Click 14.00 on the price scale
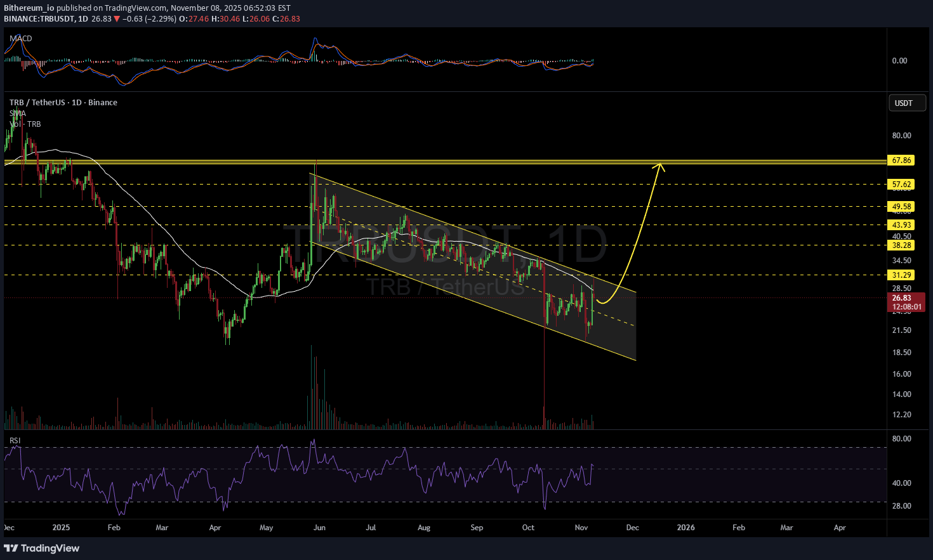Viewport: 933px width, 560px height. point(901,394)
